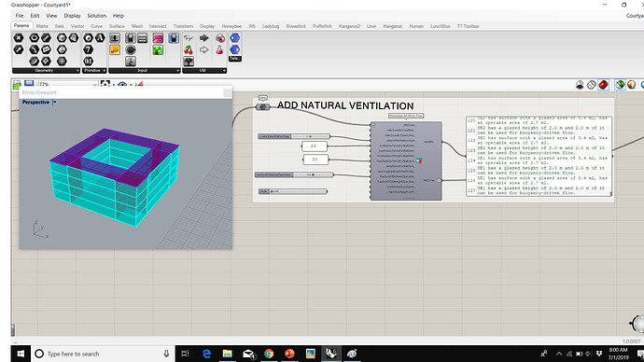Viewport: 644px width, 362px height.
Task: Click the green pixelated image icon in Input
Action: tap(158, 49)
